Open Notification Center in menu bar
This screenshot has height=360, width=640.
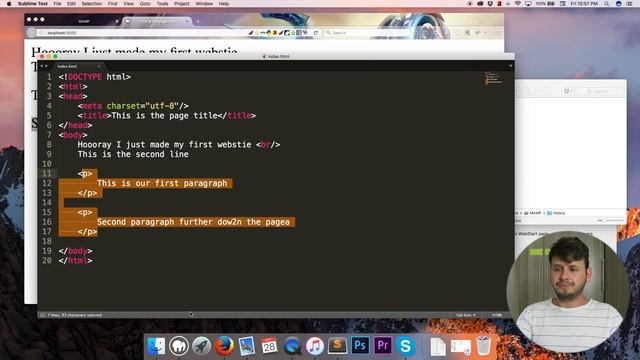[629, 4]
